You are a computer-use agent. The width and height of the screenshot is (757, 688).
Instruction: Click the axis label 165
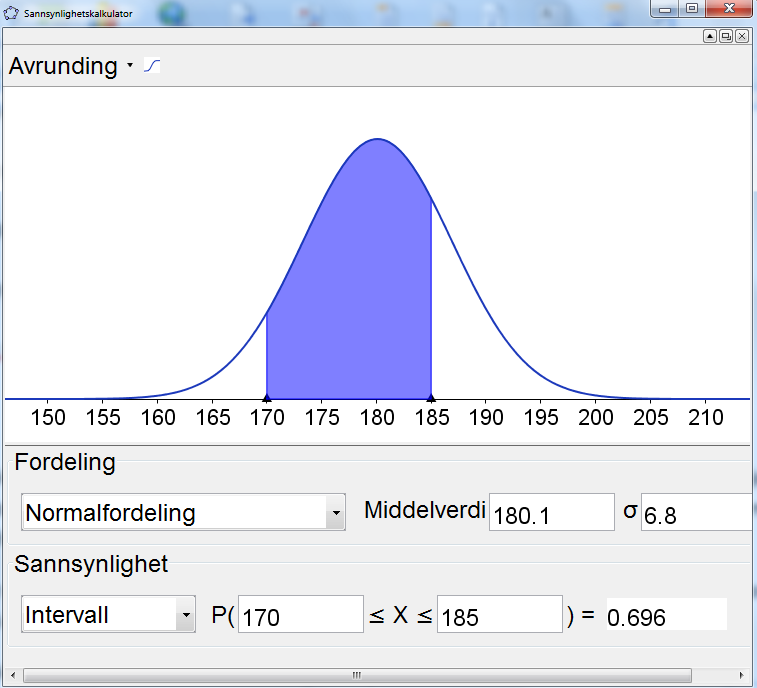tap(213, 418)
